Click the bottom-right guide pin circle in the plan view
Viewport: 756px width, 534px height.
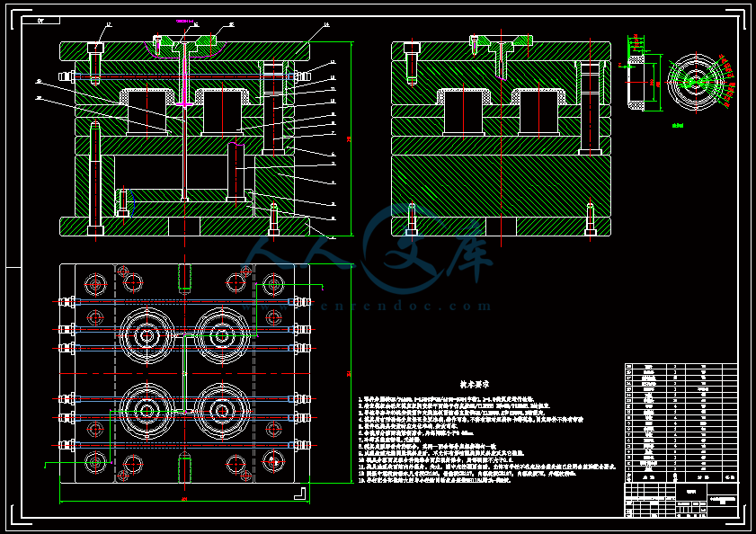tap(273, 462)
